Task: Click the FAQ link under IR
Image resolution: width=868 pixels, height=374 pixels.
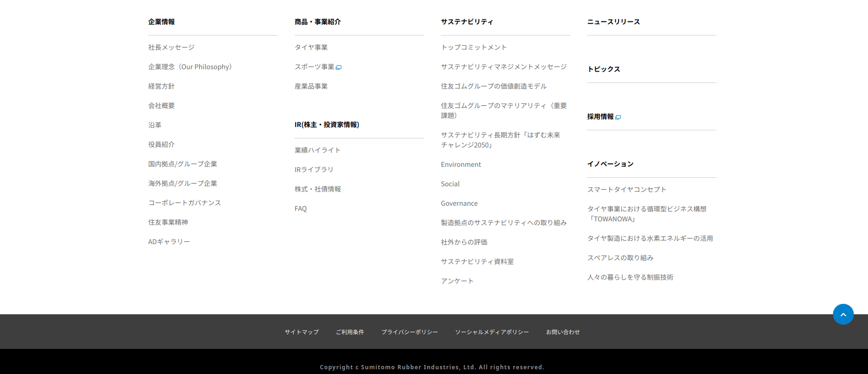Action: tap(300, 209)
